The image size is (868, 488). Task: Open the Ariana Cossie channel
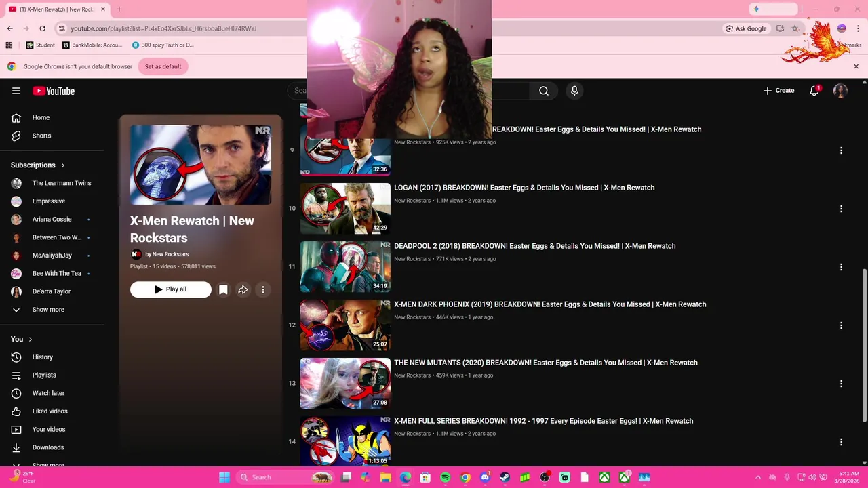pyautogui.click(x=52, y=220)
